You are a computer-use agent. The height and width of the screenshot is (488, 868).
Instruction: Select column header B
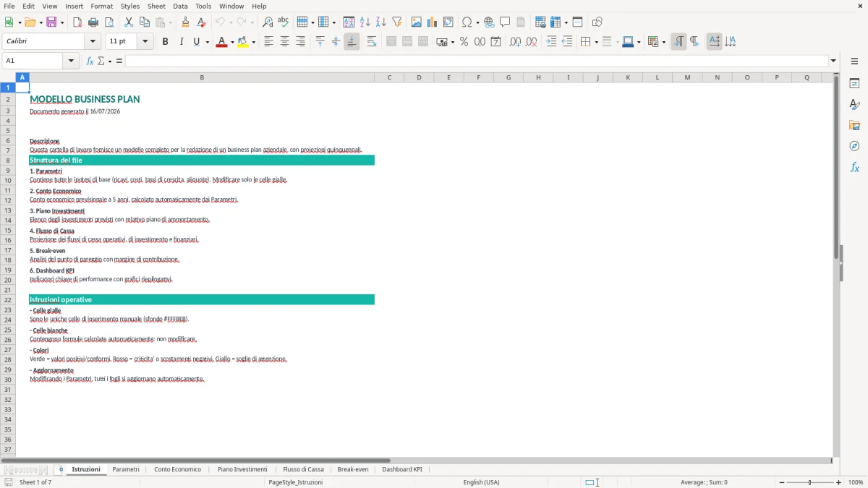click(202, 77)
